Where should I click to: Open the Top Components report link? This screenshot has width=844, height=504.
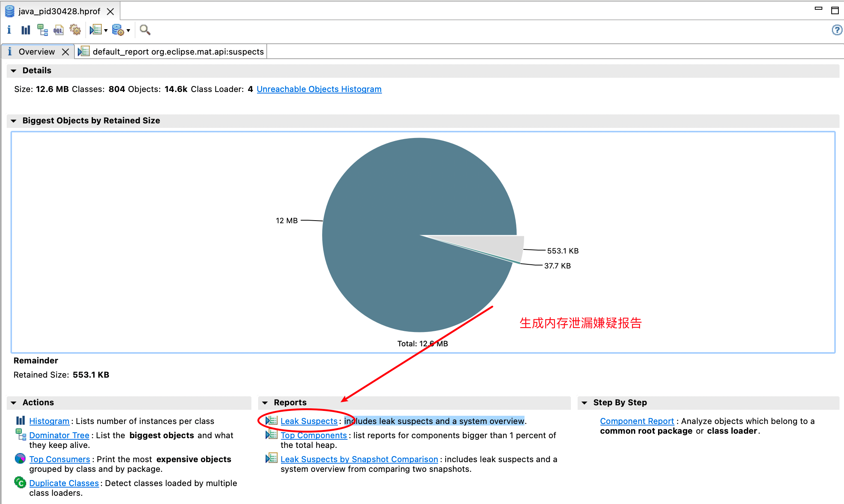click(314, 435)
